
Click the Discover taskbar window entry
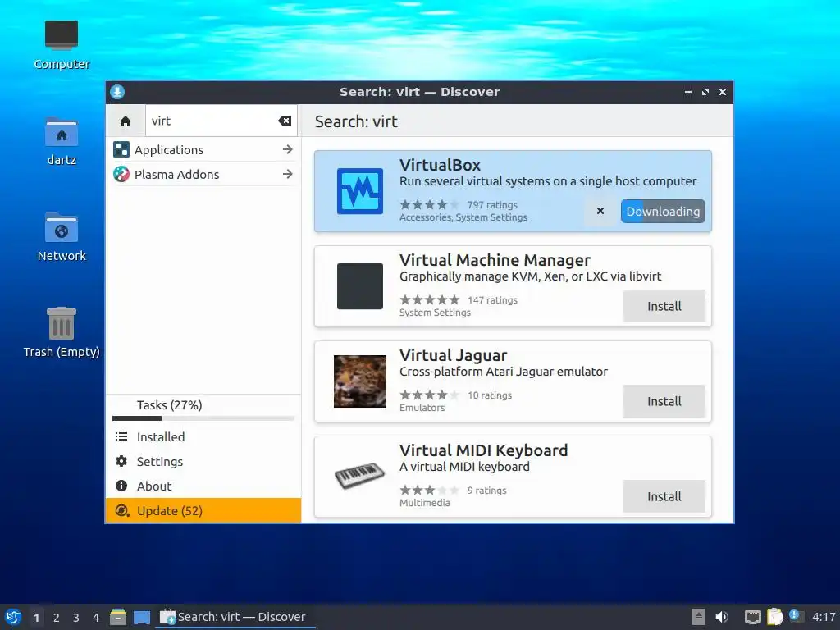(235, 617)
